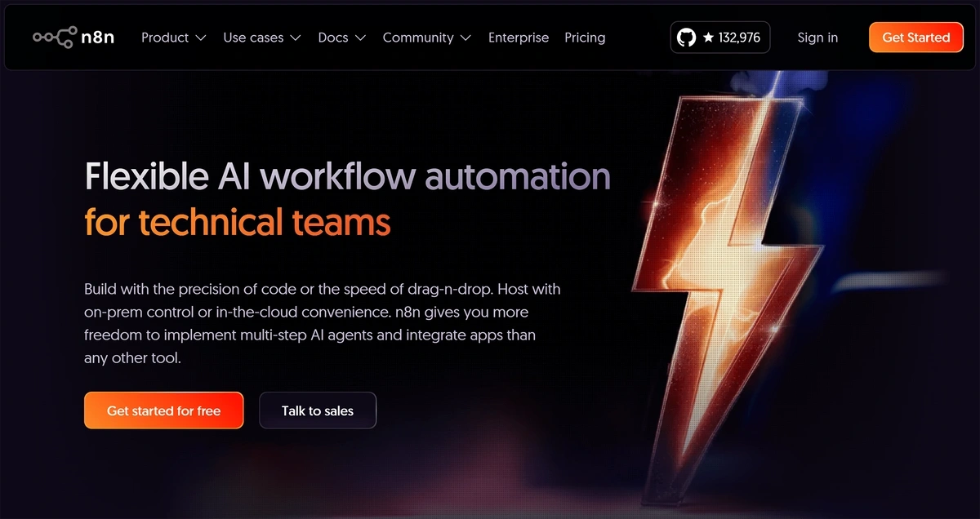The image size is (980, 519).
Task: Click the 132,976 star count
Action: (739, 38)
